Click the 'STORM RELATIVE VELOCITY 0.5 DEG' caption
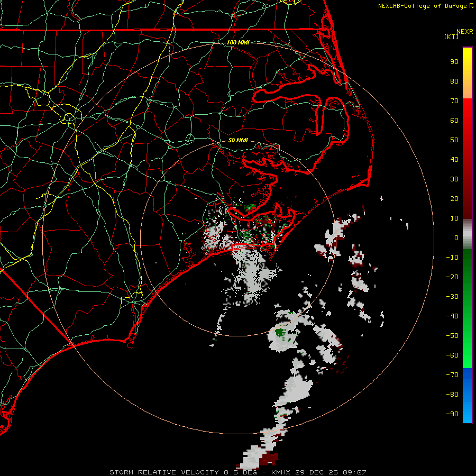The height and width of the screenshot is (476, 476). click(183, 472)
